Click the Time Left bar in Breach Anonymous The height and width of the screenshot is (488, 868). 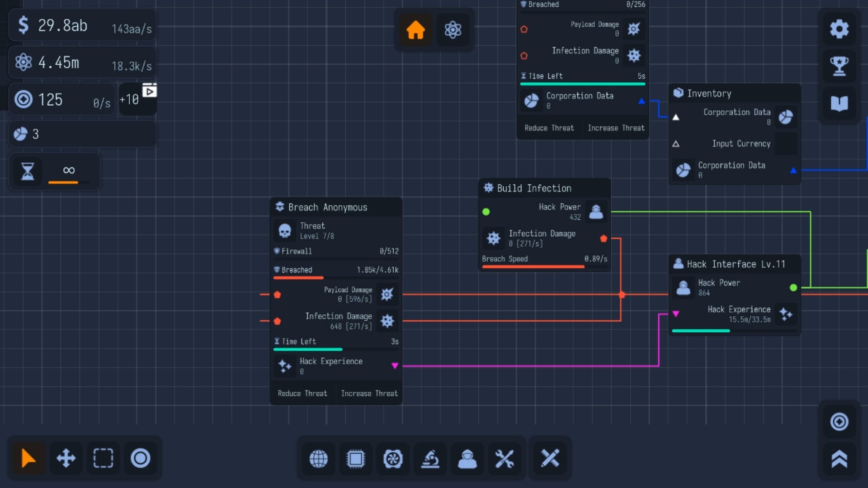[336, 349]
